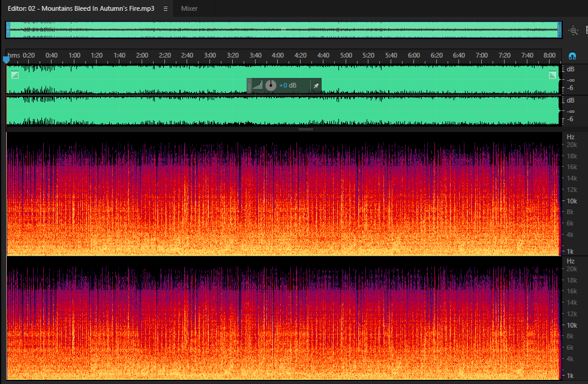588x384 pixels.
Task: Click the 1:00 mark on the time ruler
Action: 74,55
